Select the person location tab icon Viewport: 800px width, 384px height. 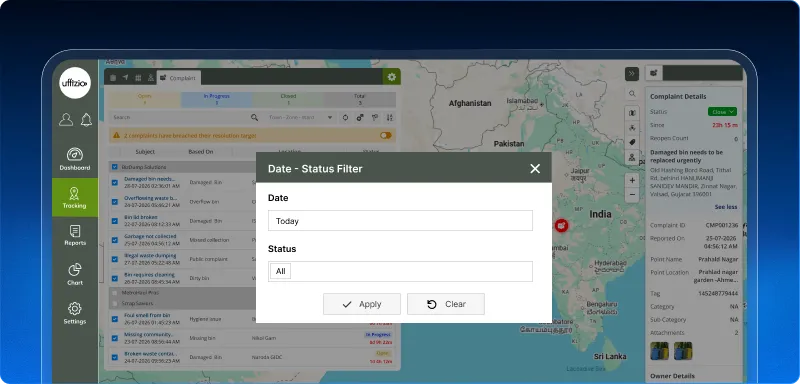[x=151, y=78]
